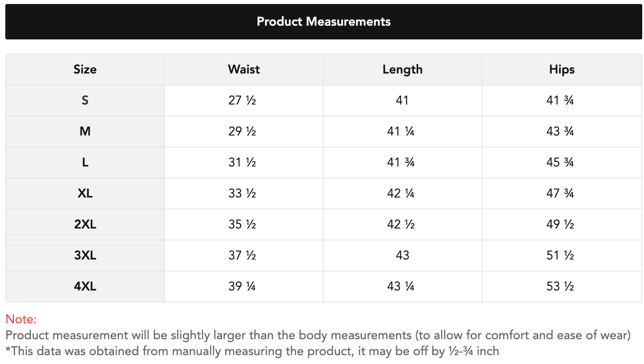Choose the 4XL size row label
Viewport: 644px width, 364px height.
coord(85,287)
